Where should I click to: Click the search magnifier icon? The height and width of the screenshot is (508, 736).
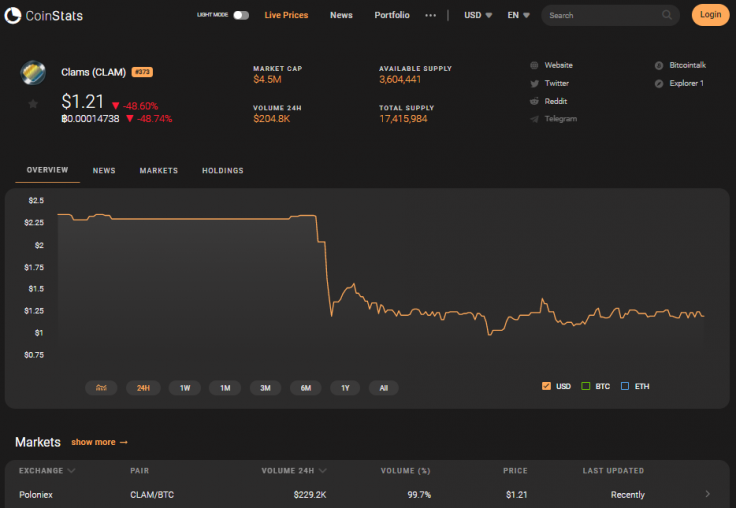click(667, 15)
